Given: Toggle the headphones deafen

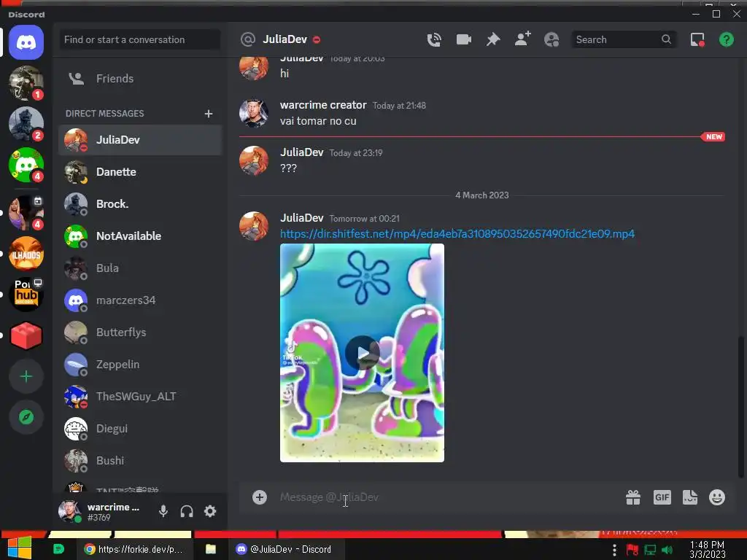Looking at the screenshot, I should [187, 511].
